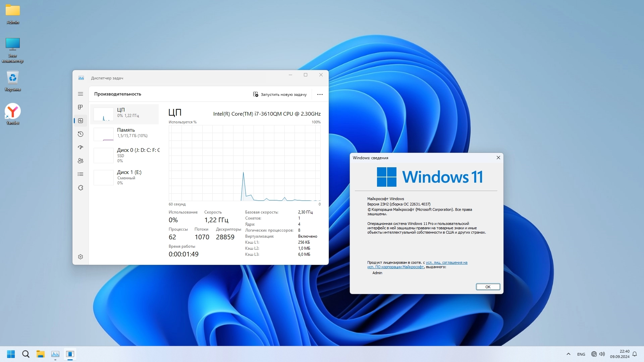Open Startup apps sidebar icon
This screenshot has height=362, width=644.
[x=80, y=147]
